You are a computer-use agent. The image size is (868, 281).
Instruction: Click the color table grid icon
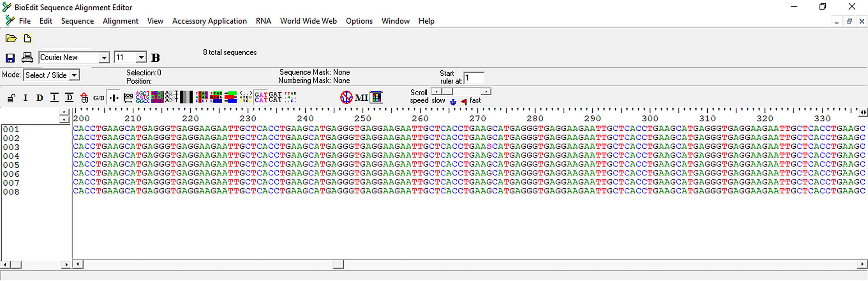376,97
